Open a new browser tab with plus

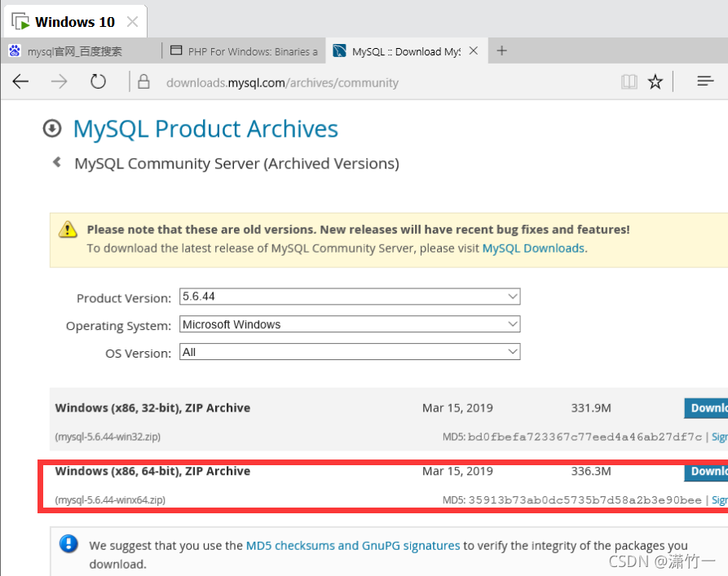point(501,51)
